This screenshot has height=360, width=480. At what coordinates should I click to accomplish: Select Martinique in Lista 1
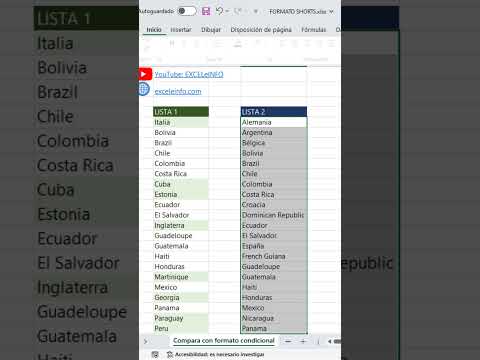click(181, 277)
